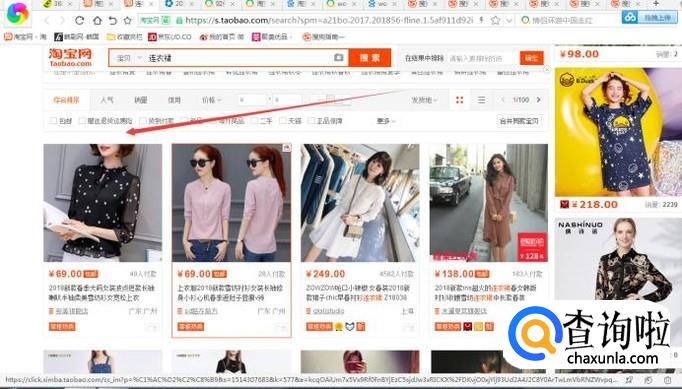Expand the 更多 filter options
The width and height of the screenshot is (682, 389).
(x=385, y=121)
